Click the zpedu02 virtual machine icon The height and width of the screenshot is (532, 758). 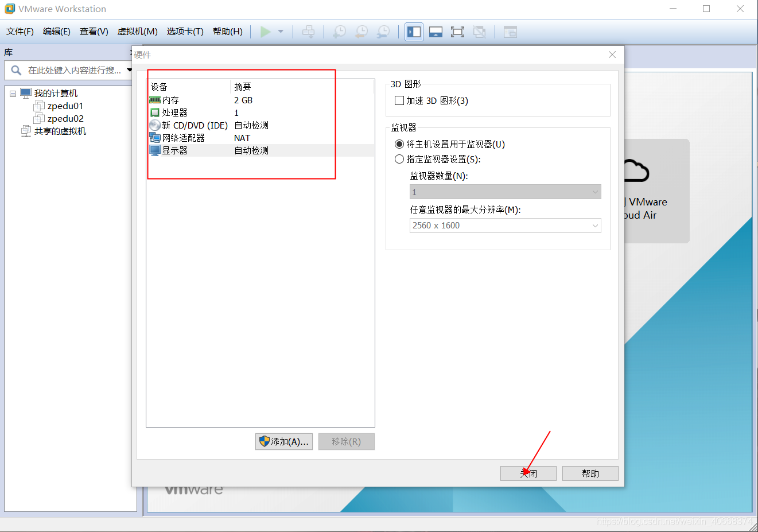pos(39,118)
